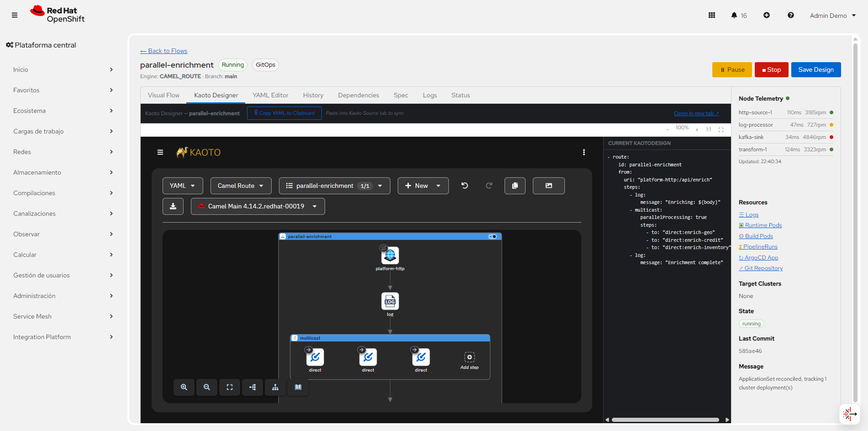Image resolution: width=868 pixels, height=431 pixels.
Task: Expand the Redes sidebar section
Action: point(63,152)
